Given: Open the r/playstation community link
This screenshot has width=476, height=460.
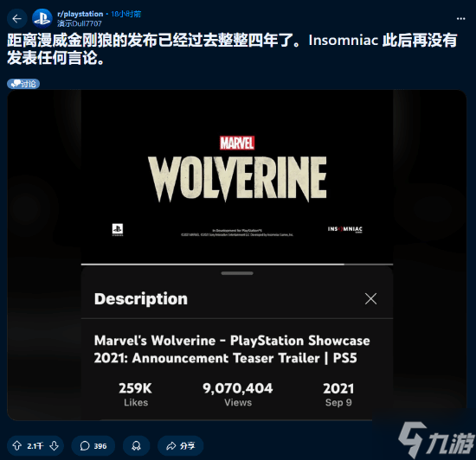Looking at the screenshot, I should [80, 14].
